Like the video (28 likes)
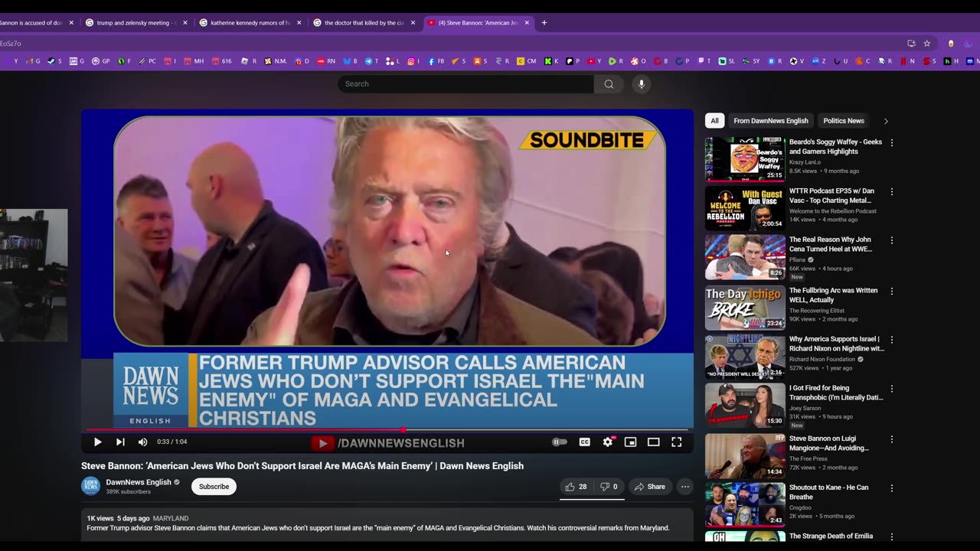 [576, 487]
